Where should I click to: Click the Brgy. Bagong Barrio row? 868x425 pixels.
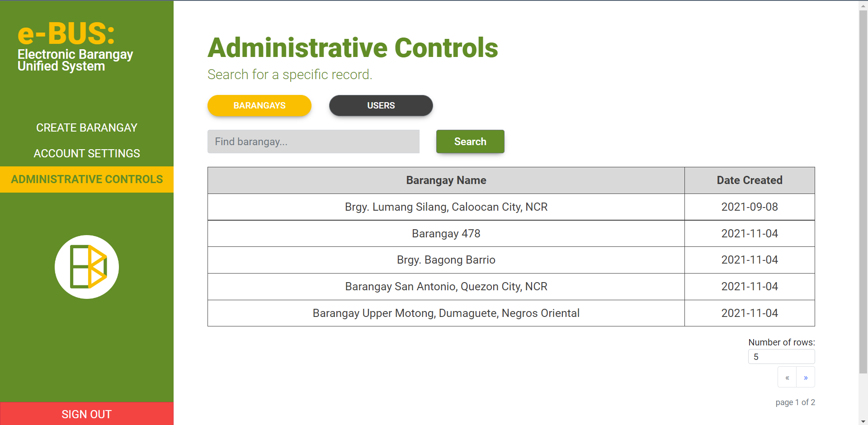point(446,260)
